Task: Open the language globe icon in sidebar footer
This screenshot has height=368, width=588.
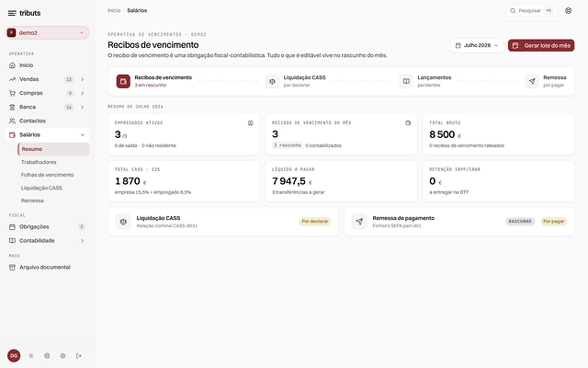Action: click(x=47, y=356)
